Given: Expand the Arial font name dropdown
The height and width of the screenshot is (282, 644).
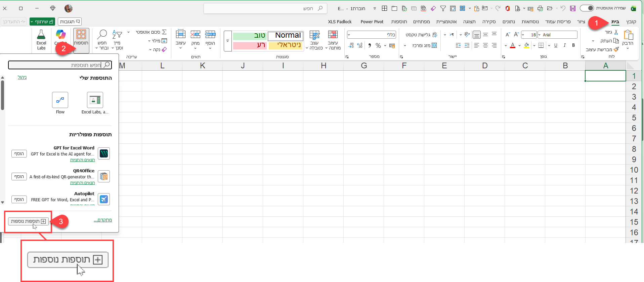Looking at the screenshot, I should tap(540, 35).
